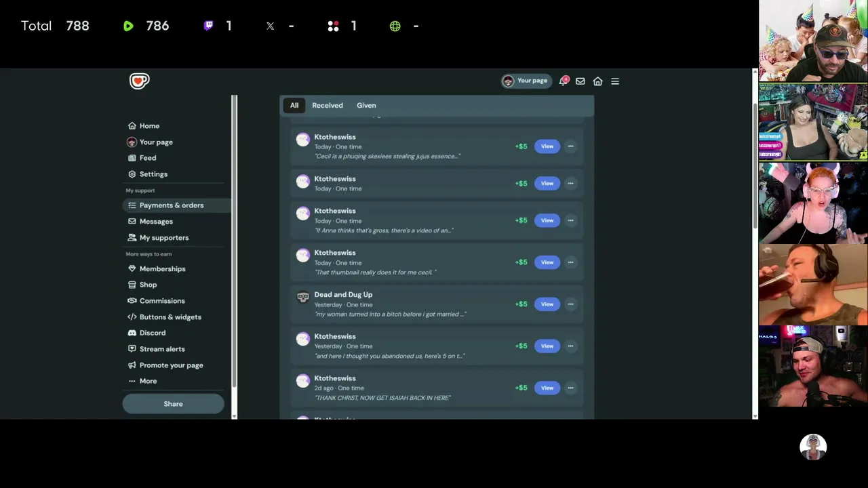Click the Commissions icon in the sidebar
This screenshot has width=868, height=488.
132,301
